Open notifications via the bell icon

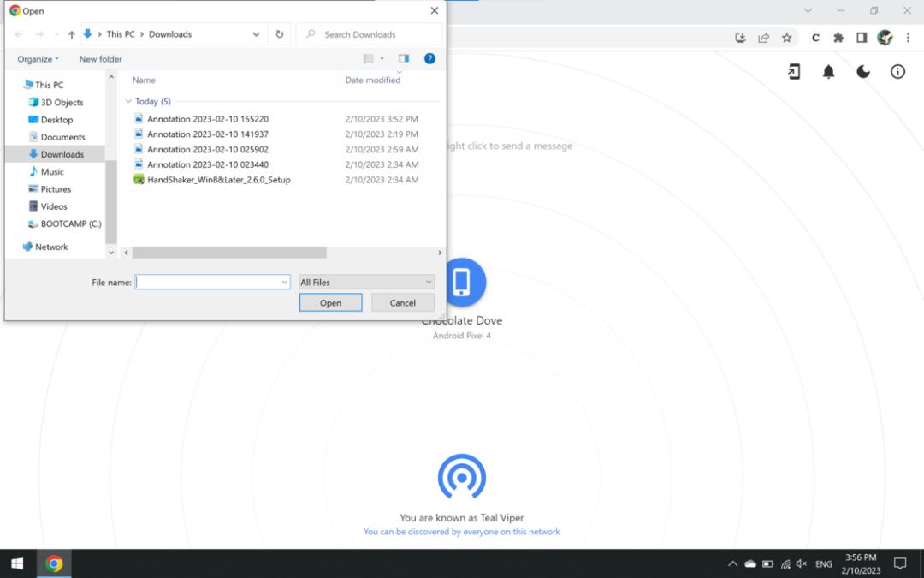pyautogui.click(x=828, y=72)
